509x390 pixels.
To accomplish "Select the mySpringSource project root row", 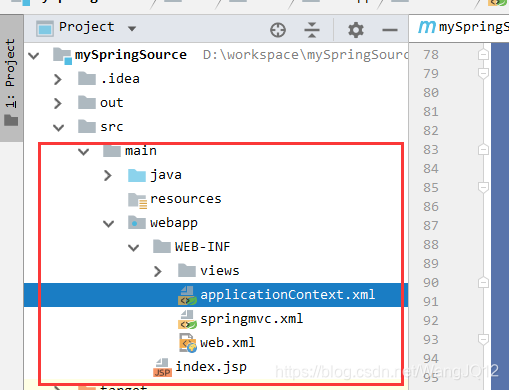I will (x=216, y=55).
